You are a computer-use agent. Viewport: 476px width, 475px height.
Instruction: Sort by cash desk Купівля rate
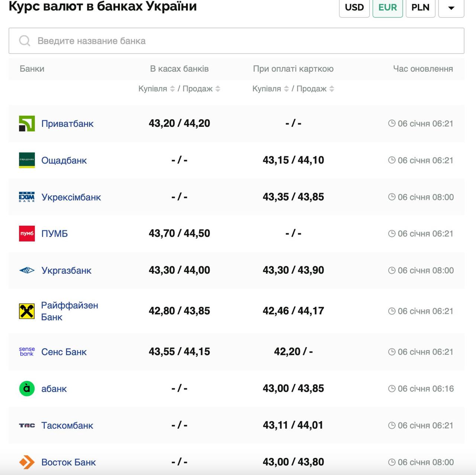(x=172, y=89)
